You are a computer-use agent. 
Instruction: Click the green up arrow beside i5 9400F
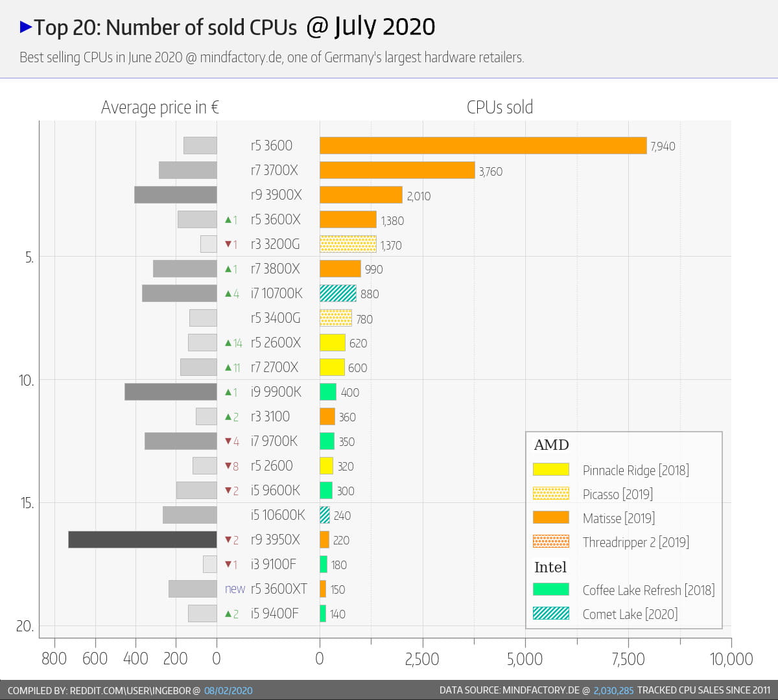[228, 614]
